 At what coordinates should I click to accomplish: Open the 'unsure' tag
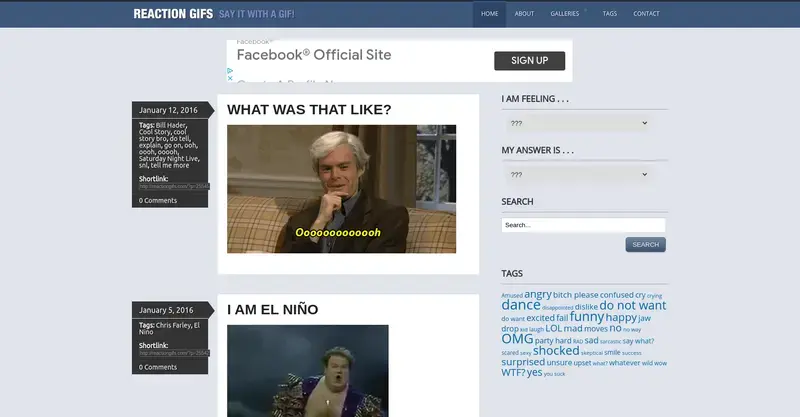[x=559, y=363]
